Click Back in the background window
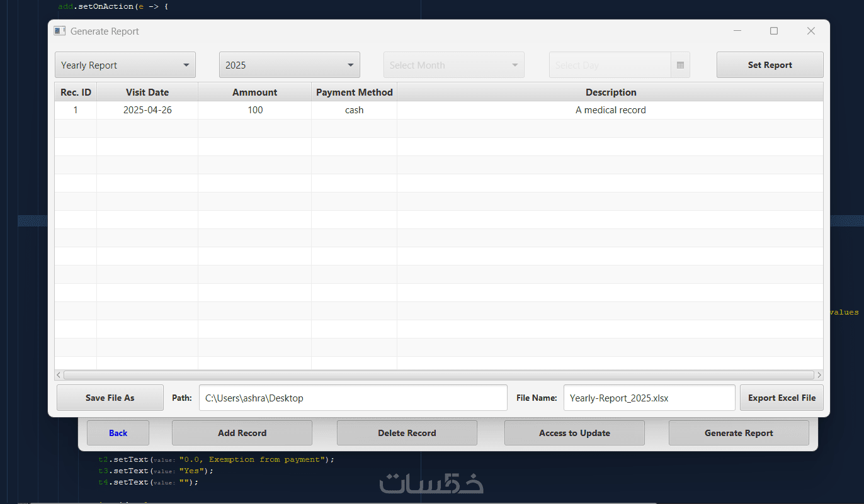Image resolution: width=864 pixels, height=504 pixels. coord(118,433)
